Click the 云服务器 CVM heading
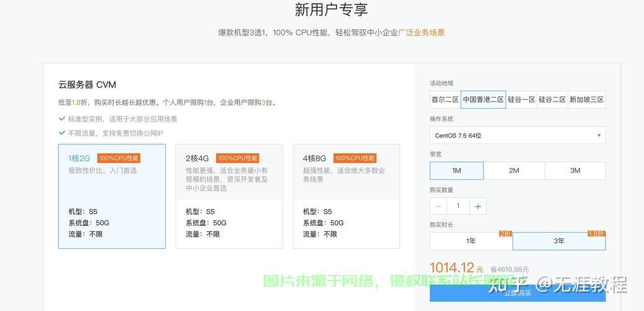The height and width of the screenshot is (311, 644). (x=87, y=85)
